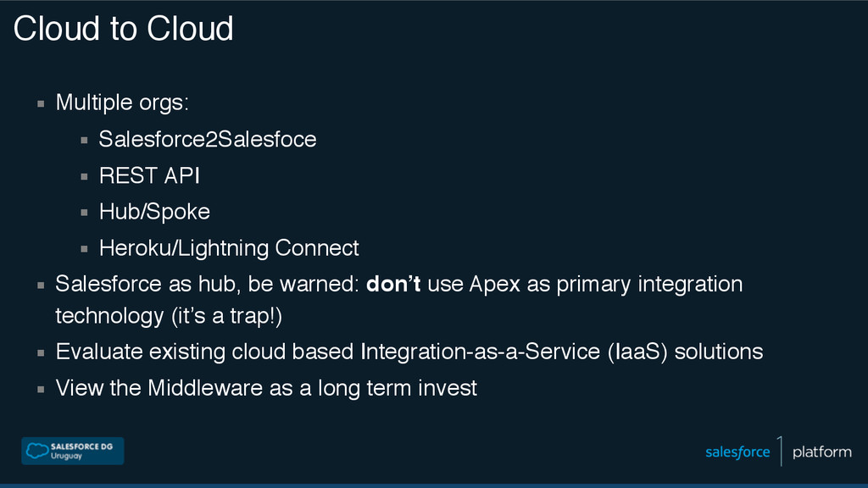Click the salesforce logo text
868x488 pixels.
pos(737,452)
